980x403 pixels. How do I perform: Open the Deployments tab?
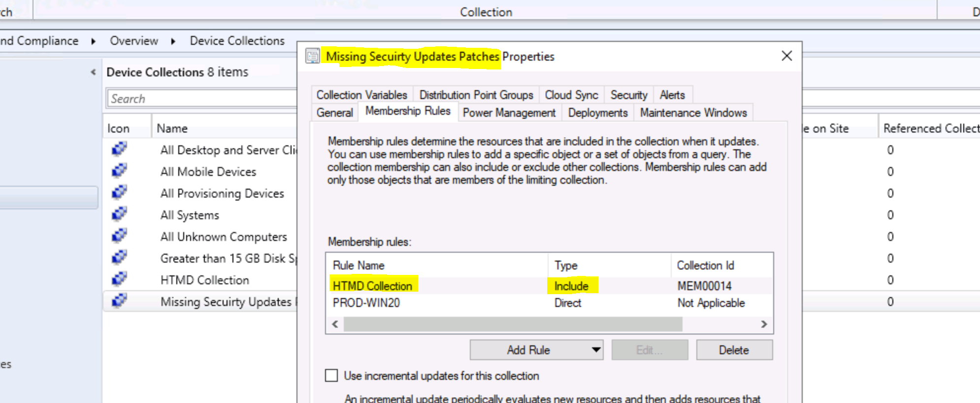coord(598,113)
